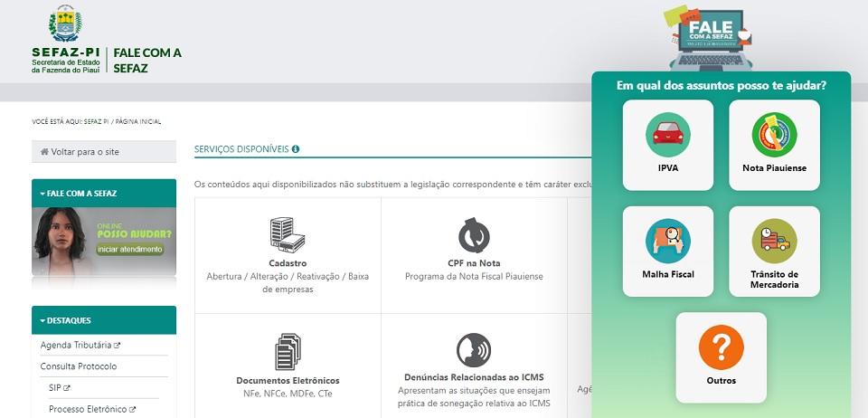Click external link icon beside Processo Eletrônico
Viewport: 868px width, 418px height.
tap(132, 410)
